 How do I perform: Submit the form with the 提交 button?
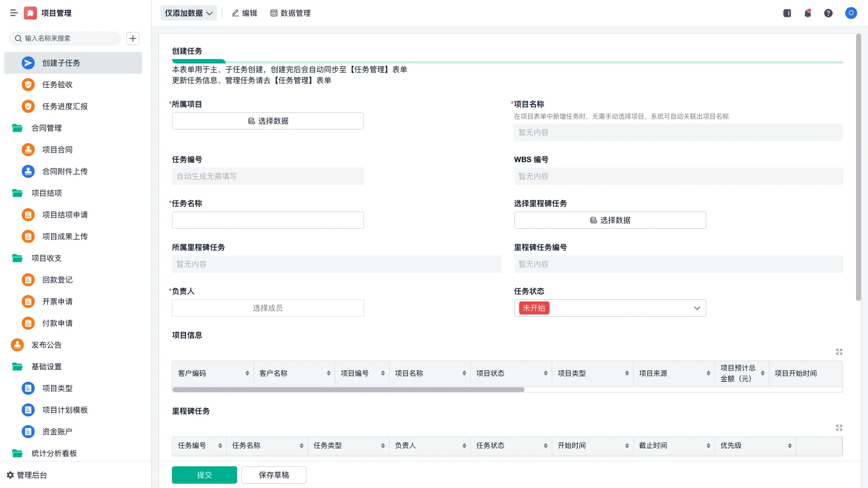pyautogui.click(x=204, y=474)
